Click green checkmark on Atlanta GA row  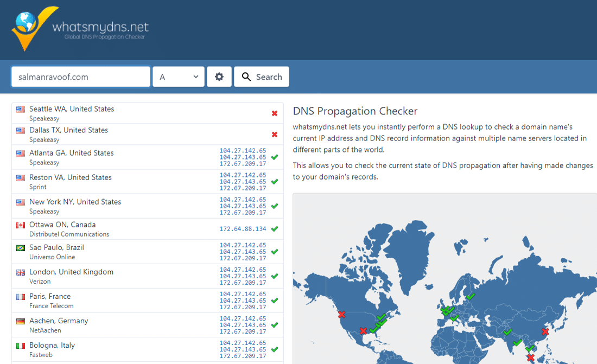[x=275, y=157]
